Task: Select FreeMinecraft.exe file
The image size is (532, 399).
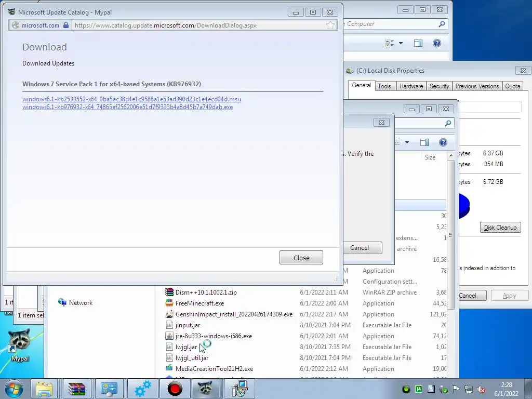Action: point(199,303)
